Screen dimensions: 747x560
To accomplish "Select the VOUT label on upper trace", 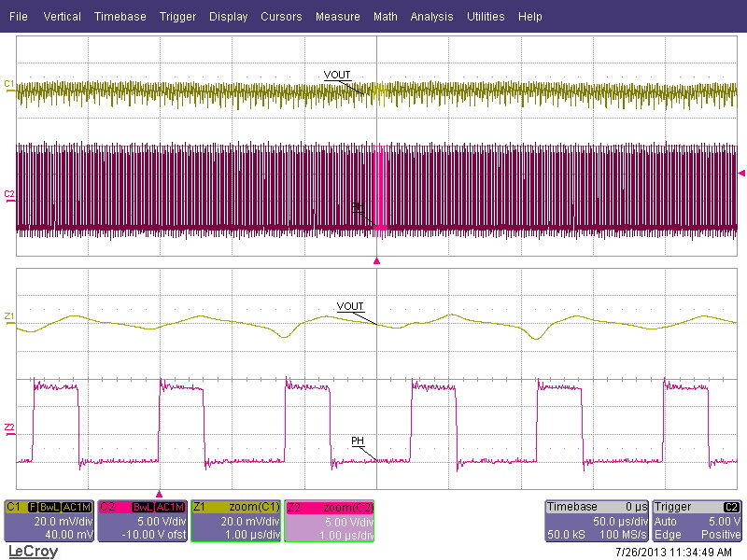I will coord(337,75).
